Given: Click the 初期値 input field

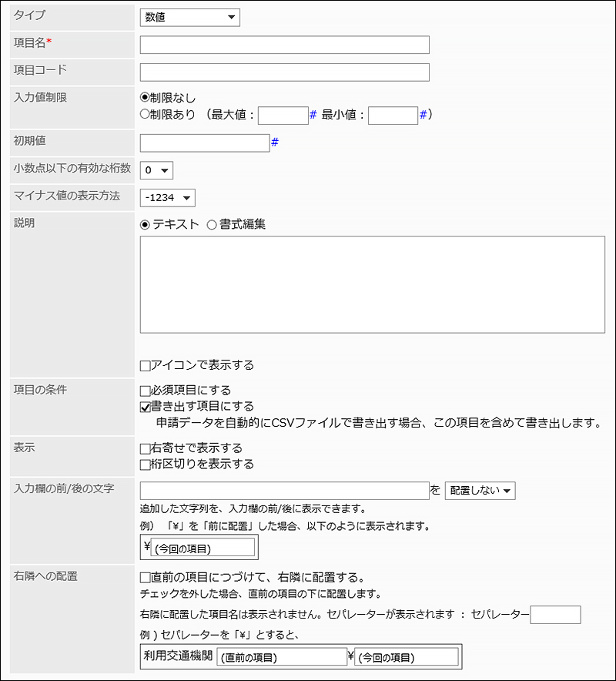Looking at the screenshot, I should (x=205, y=143).
